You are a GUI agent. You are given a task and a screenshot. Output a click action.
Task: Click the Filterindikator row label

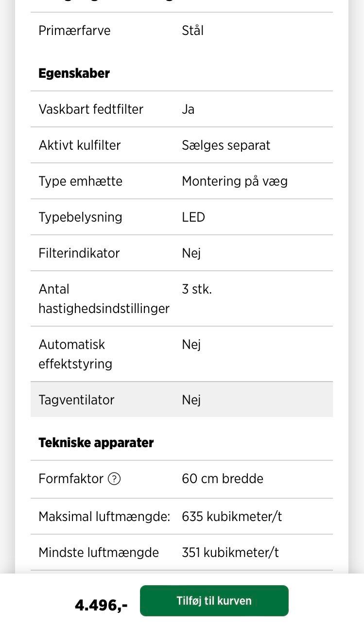point(79,253)
